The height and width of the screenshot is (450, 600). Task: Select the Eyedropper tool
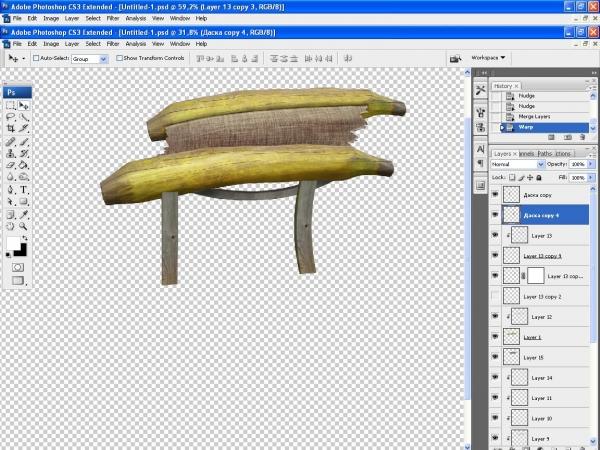[x=23, y=215]
